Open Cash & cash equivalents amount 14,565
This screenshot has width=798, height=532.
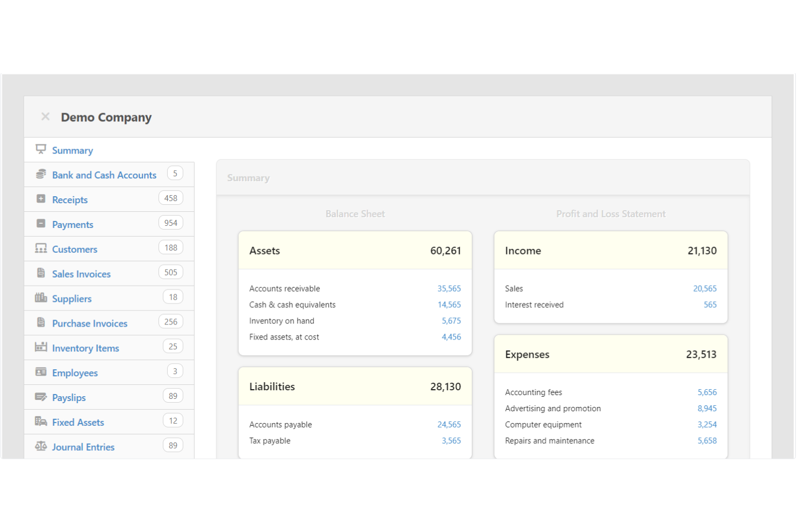[x=449, y=305]
